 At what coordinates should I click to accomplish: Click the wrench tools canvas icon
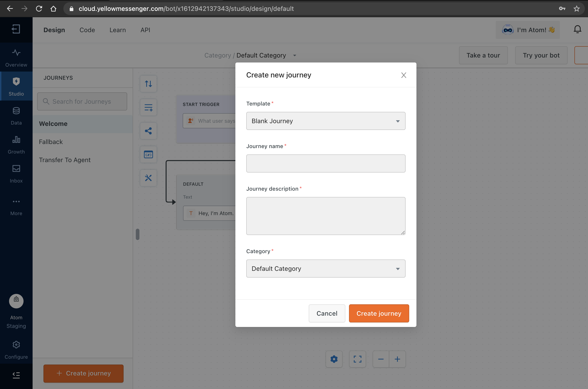click(148, 178)
